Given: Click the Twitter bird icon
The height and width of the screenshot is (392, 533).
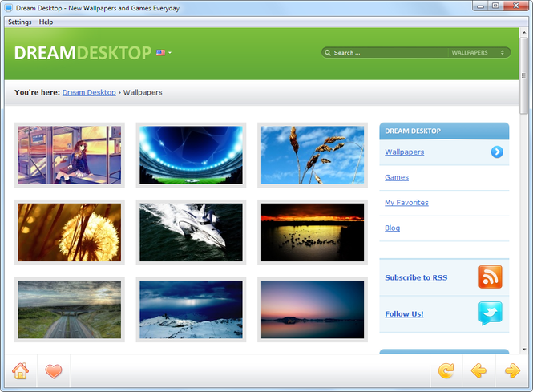Looking at the screenshot, I should (491, 313).
